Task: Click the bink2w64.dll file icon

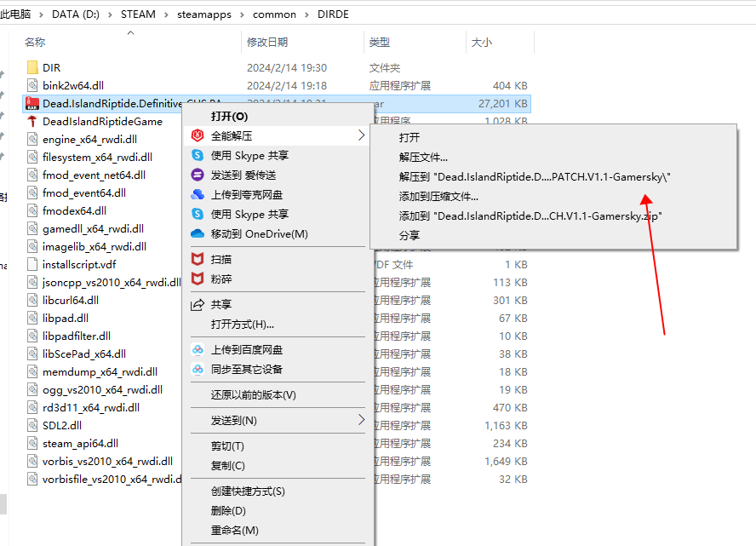Action: 32,85
